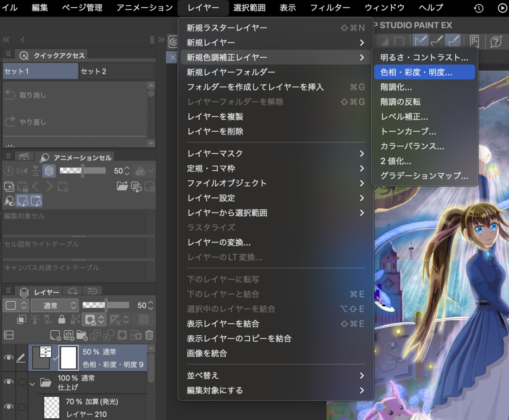Viewport: 509px width, 420px height.
Task: Enable the canvas-wide light table icon
Action: [36, 201]
